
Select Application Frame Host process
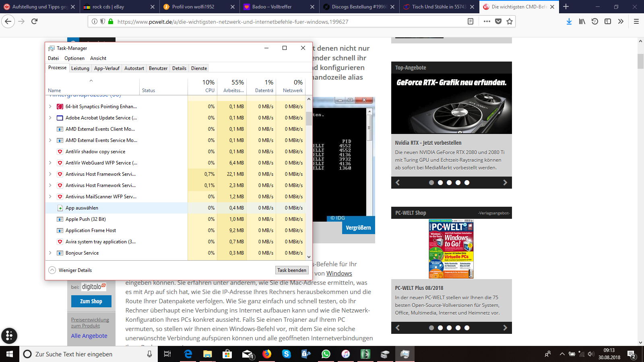(x=175, y=230)
